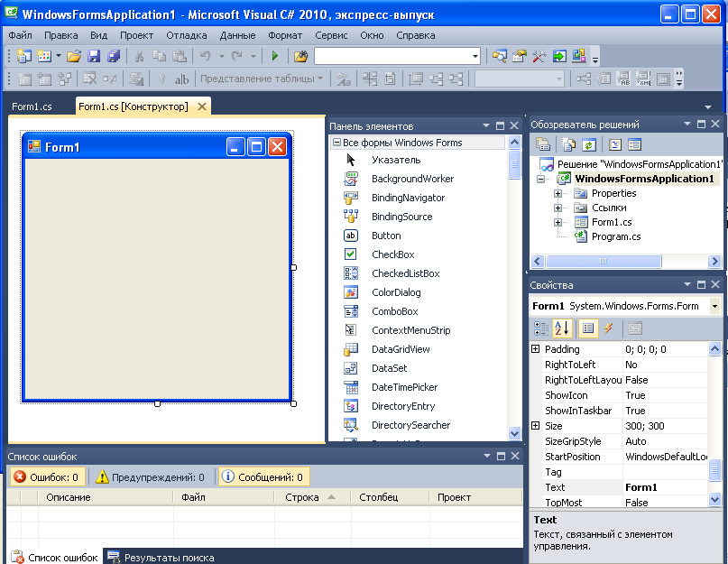728x564 pixels.
Task: Open the Toolbox via the toolbar tools icon
Action: pyautogui.click(x=539, y=56)
